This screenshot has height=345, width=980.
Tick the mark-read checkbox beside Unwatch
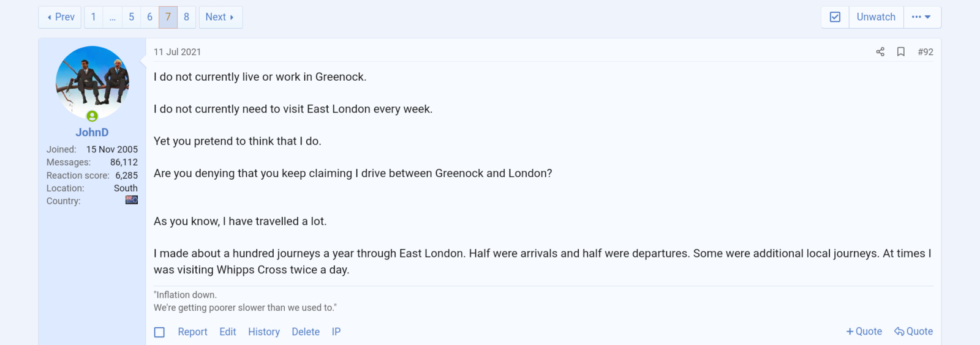(835, 17)
